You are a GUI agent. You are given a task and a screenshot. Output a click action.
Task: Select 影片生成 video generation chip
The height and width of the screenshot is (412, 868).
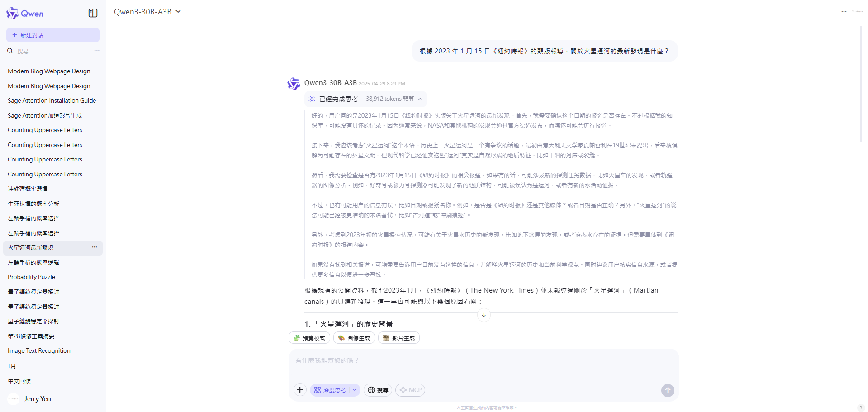click(399, 338)
